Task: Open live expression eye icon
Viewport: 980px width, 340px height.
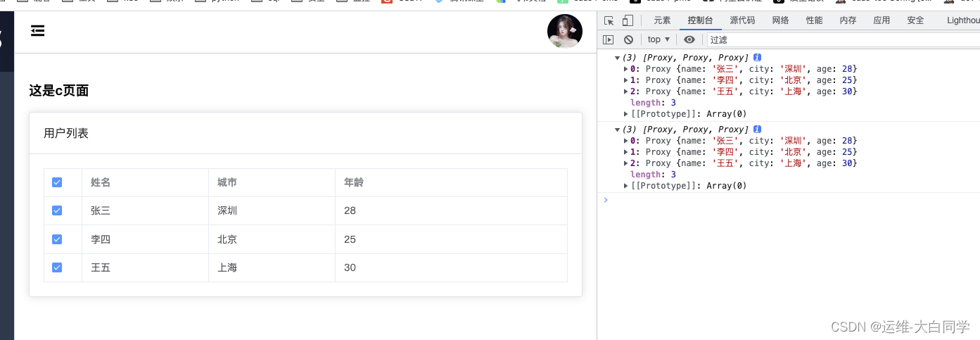Action: pos(689,39)
